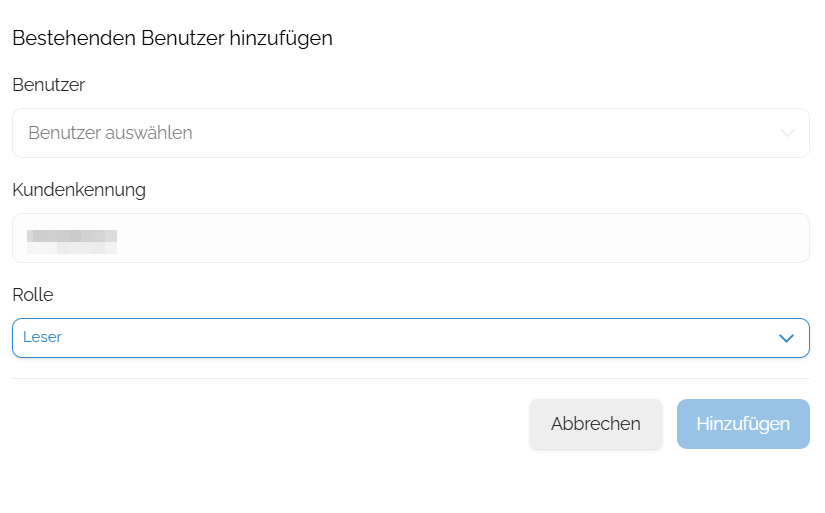Click middle of the Rolle select box
Screen dimensions: 825x513
pyautogui.click(x=411, y=338)
